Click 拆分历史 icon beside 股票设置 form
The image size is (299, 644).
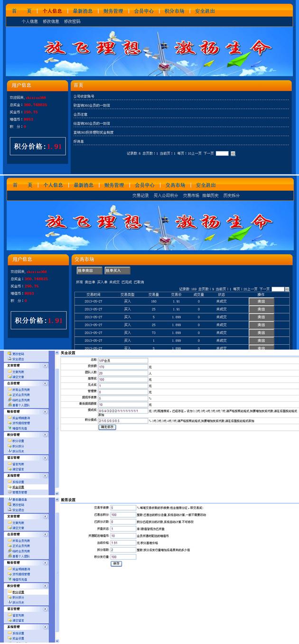click(x=9, y=602)
